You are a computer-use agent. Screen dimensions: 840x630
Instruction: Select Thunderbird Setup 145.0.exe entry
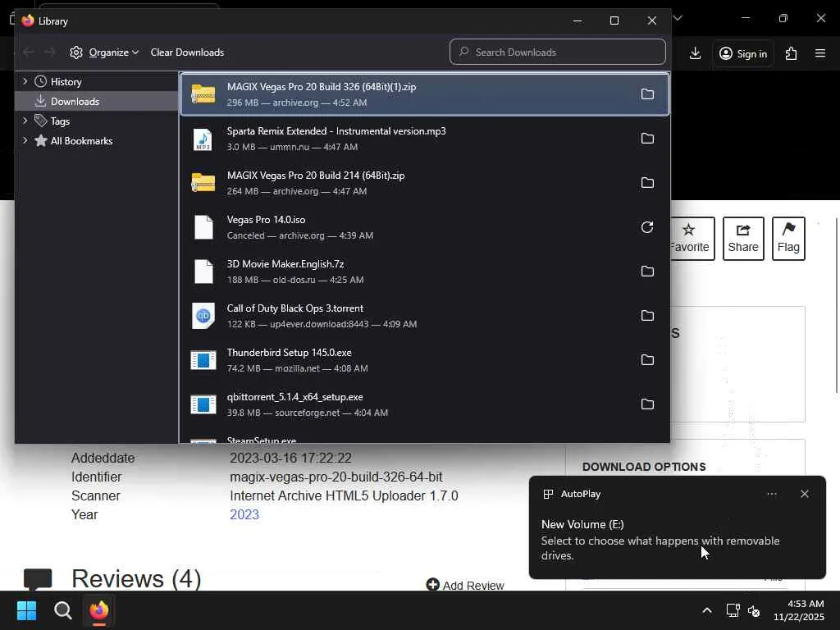425,360
